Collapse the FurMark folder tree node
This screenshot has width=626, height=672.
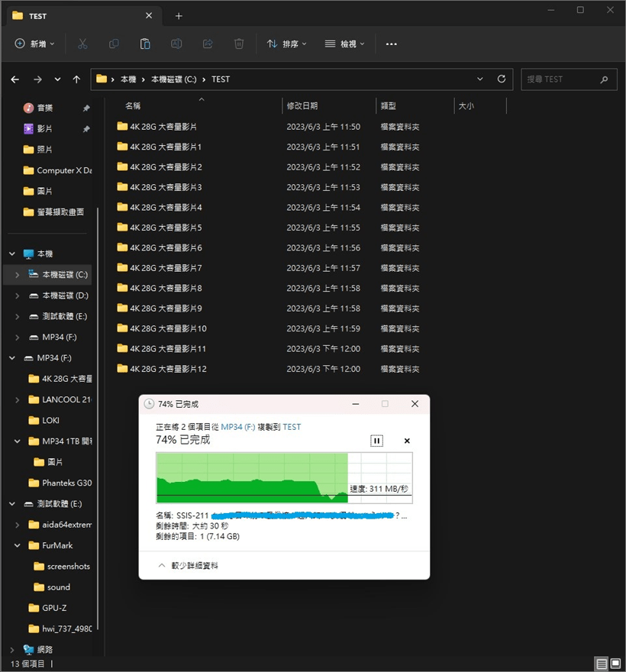[17, 545]
